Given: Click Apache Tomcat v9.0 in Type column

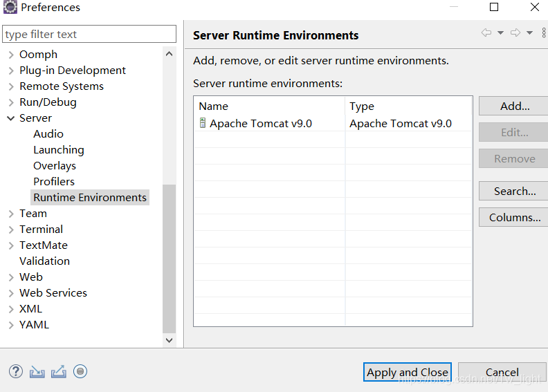Looking at the screenshot, I should coord(401,124).
